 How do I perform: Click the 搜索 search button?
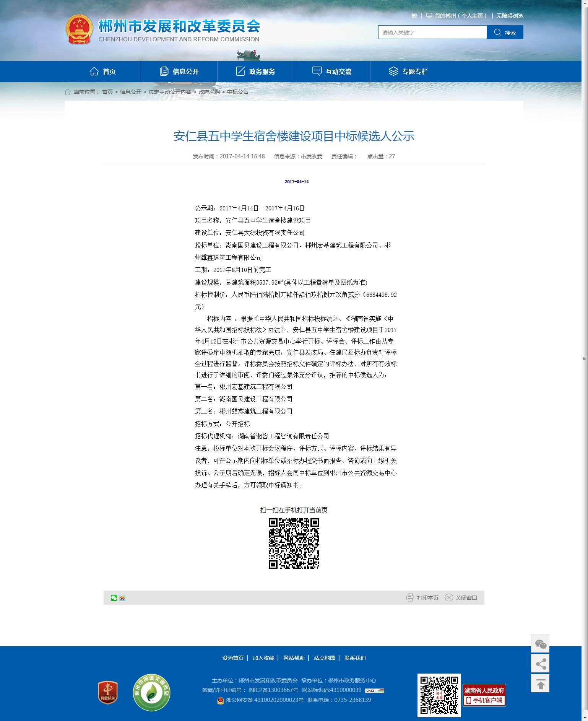pos(505,32)
